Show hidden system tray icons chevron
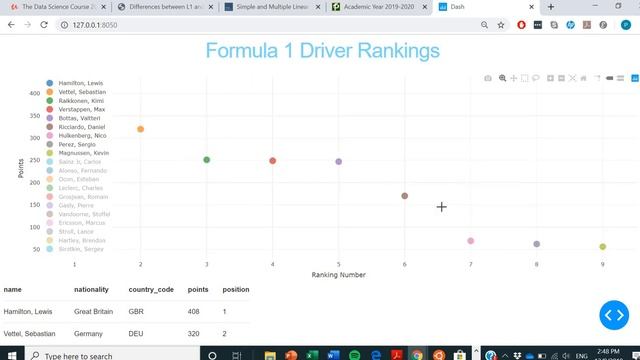 coord(505,356)
